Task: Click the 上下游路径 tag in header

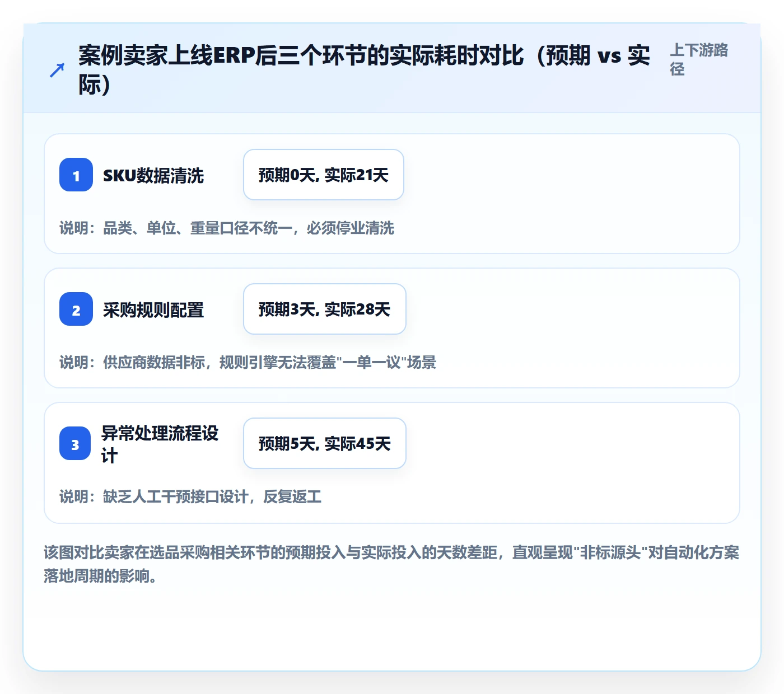Action: (699, 59)
